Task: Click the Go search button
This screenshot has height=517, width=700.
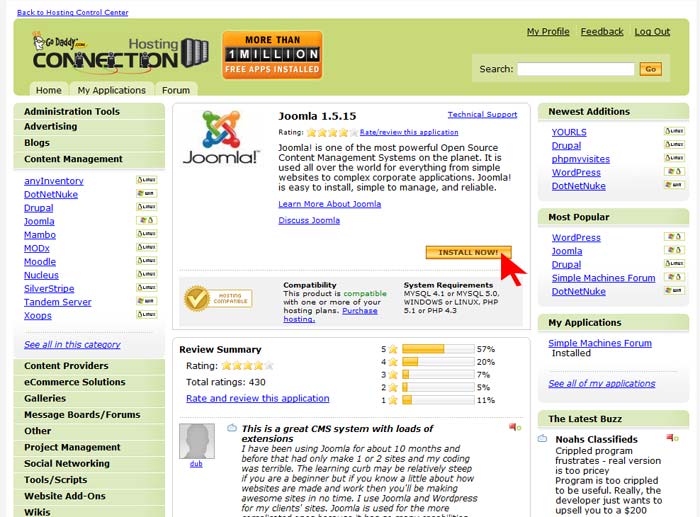Action: (650, 69)
